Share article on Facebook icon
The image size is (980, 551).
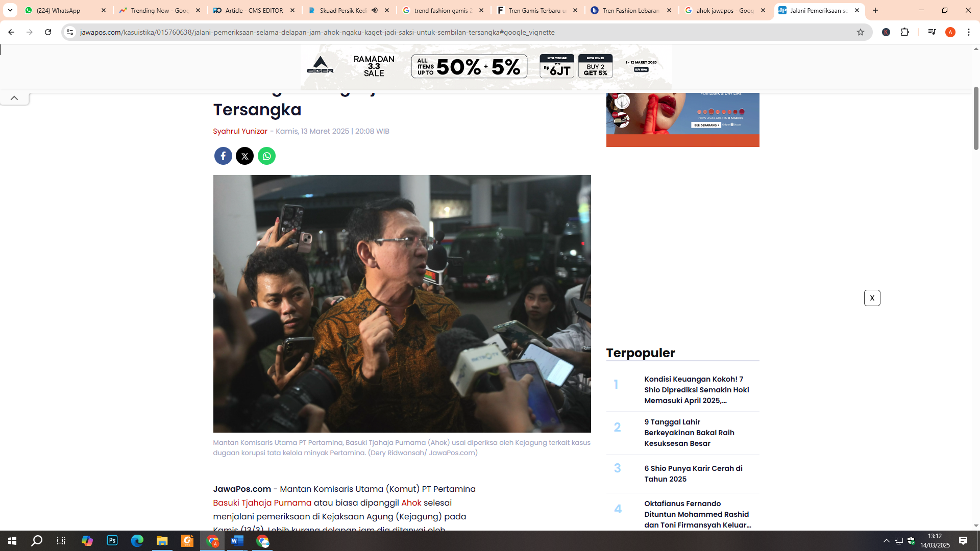[x=223, y=156]
